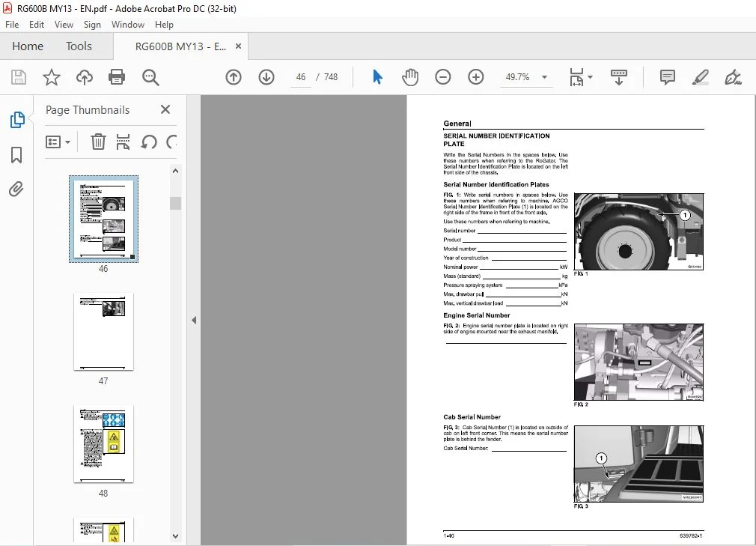The width and height of the screenshot is (756, 546).
Task: Click the 'General' page heading
Action: [457, 124]
